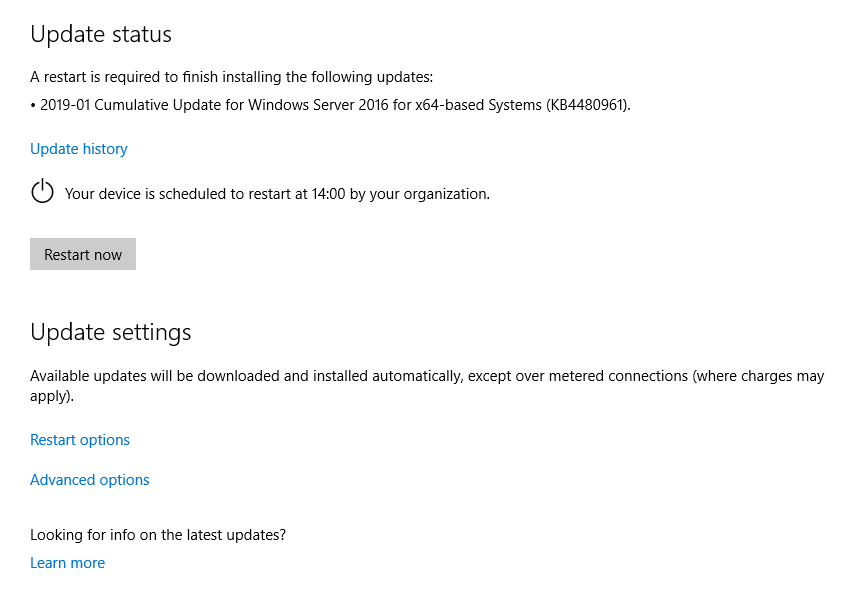
Task: Click 'x64-based Systems' in the update entry
Action: 478,105
